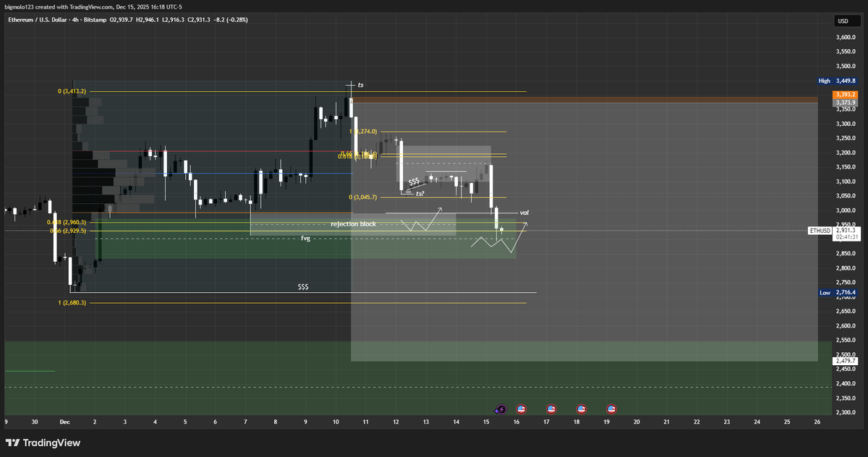The image size is (868, 457).
Task: Click the 3,600.0 price axis label
Action: coord(846,38)
